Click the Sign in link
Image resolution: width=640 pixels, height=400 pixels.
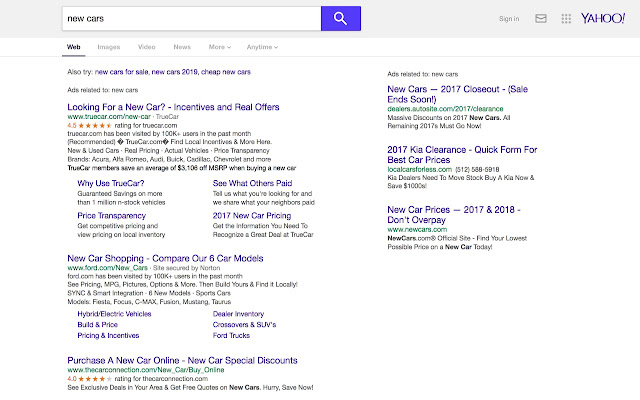pyautogui.click(x=509, y=19)
